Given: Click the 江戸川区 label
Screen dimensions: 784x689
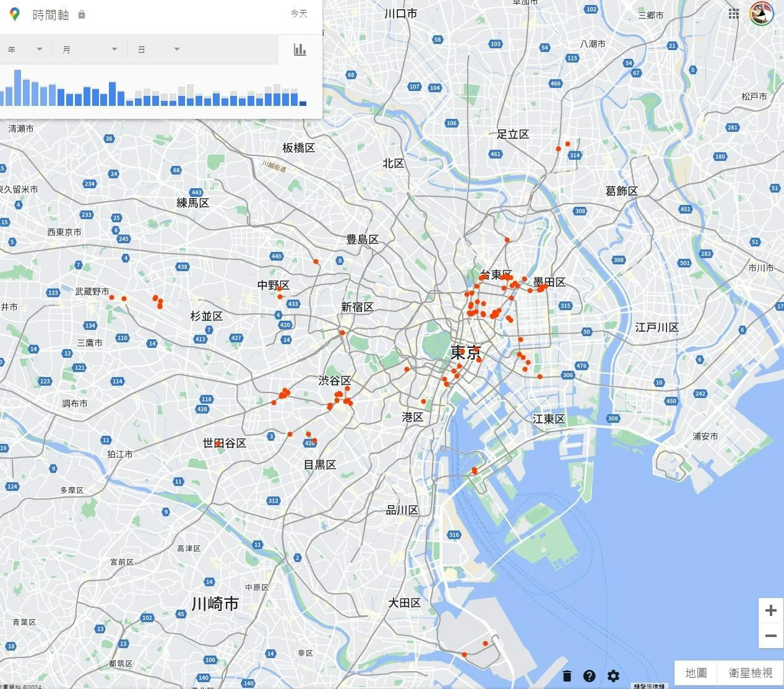Looking at the screenshot, I should [x=657, y=327].
